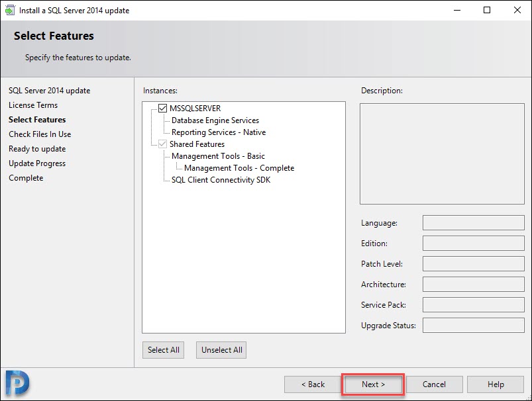Select Management Tools - Basic item
This screenshot has height=401, width=532.
(218, 156)
